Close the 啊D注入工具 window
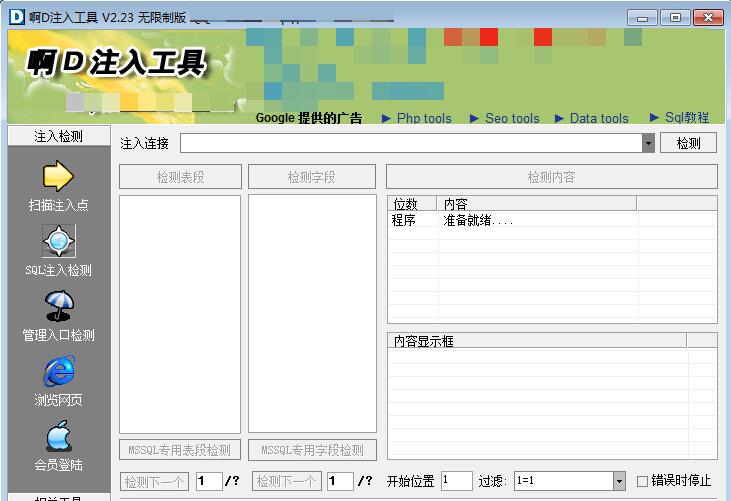Image resolution: width=731 pixels, height=501 pixels. 708,18
